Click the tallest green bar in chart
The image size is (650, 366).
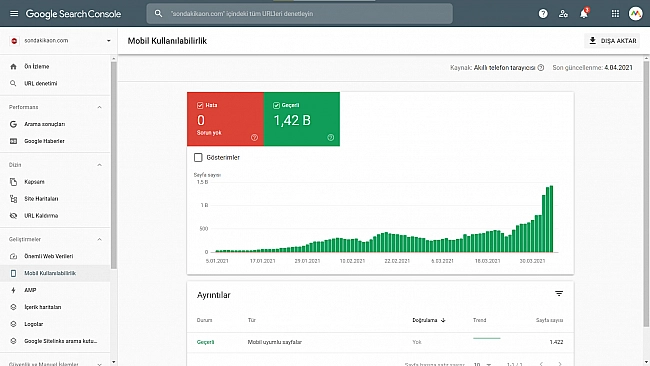coord(551,218)
